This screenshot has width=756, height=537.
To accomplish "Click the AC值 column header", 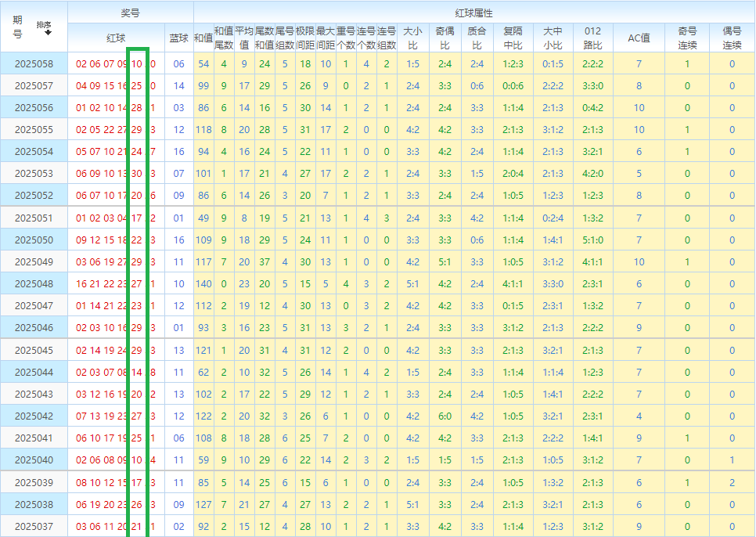I will (x=639, y=38).
